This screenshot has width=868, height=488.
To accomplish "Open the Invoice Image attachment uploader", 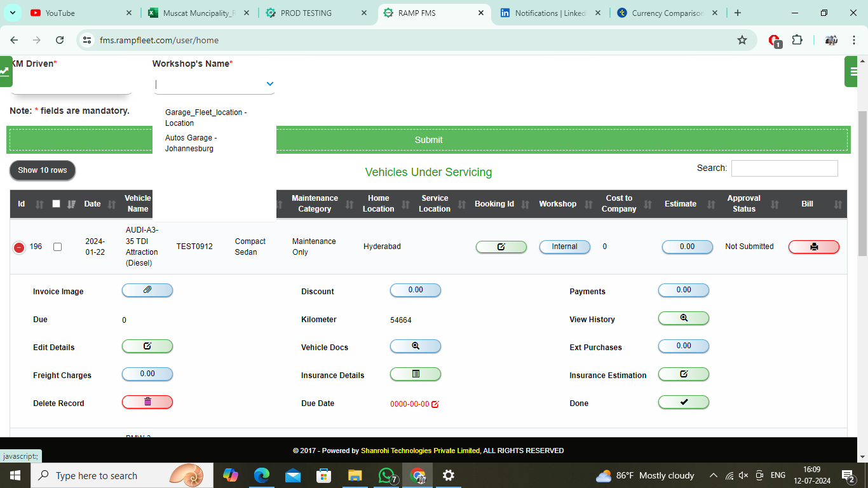I will point(147,290).
